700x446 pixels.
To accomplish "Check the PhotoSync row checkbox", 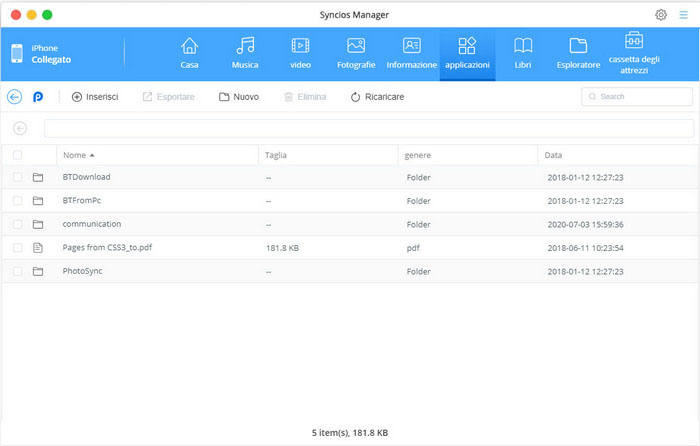I will (x=17, y=271).
